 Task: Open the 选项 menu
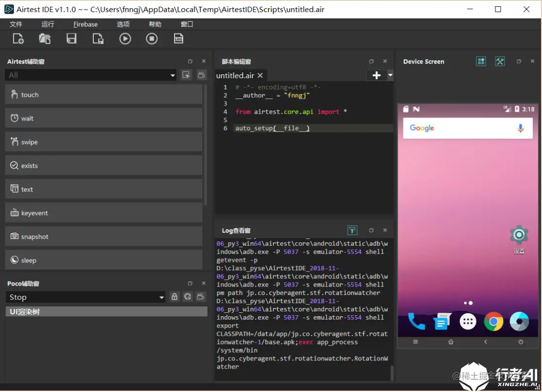pyautogui.click(x=123, y=24)
